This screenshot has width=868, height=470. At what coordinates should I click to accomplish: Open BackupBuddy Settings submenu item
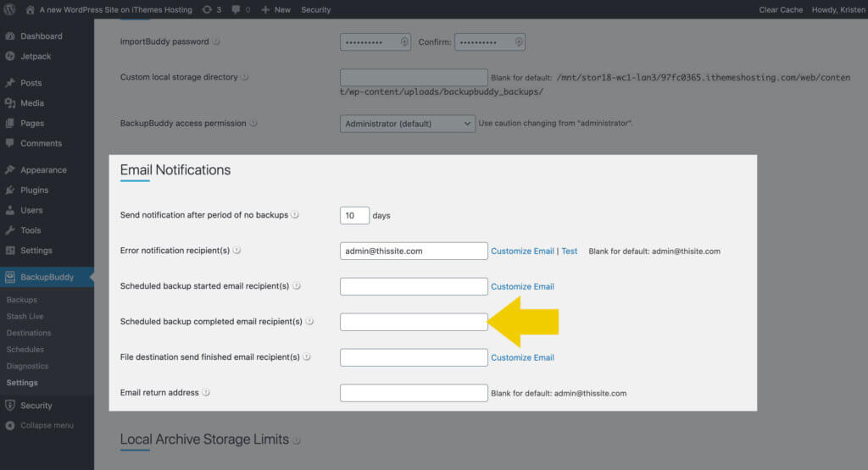[22, 383]
